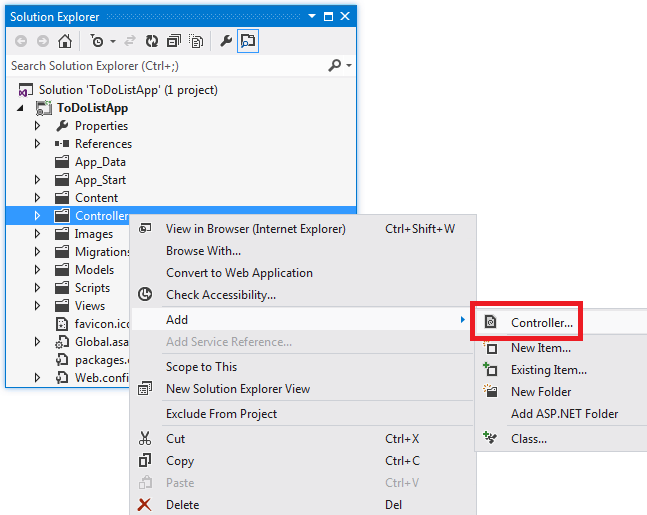Expand the Global.asax node
647x515 pixels.
[38, 342]
